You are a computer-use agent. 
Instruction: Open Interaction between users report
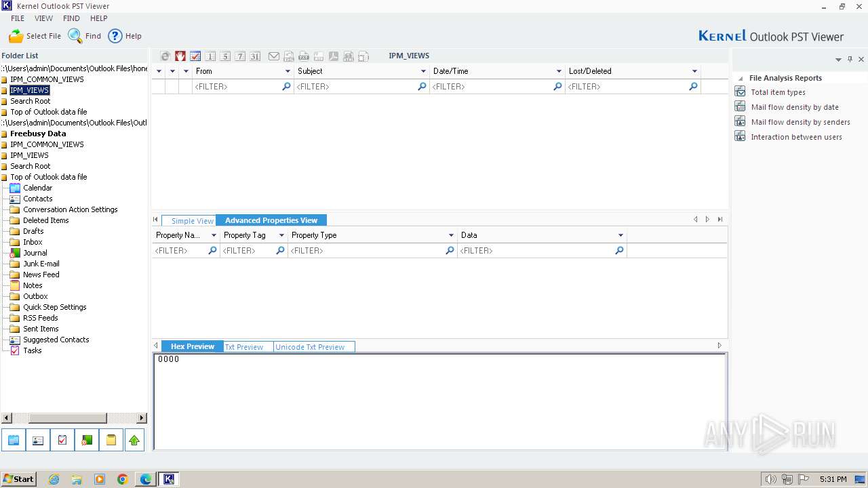(796, 137)
